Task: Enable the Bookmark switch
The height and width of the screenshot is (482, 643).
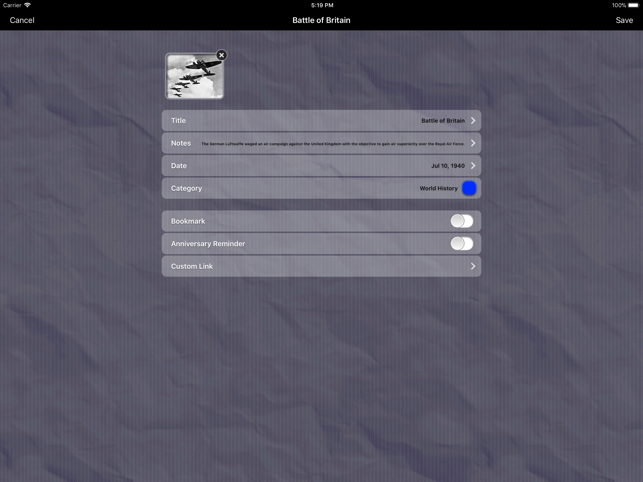Action: pos(462,221)
